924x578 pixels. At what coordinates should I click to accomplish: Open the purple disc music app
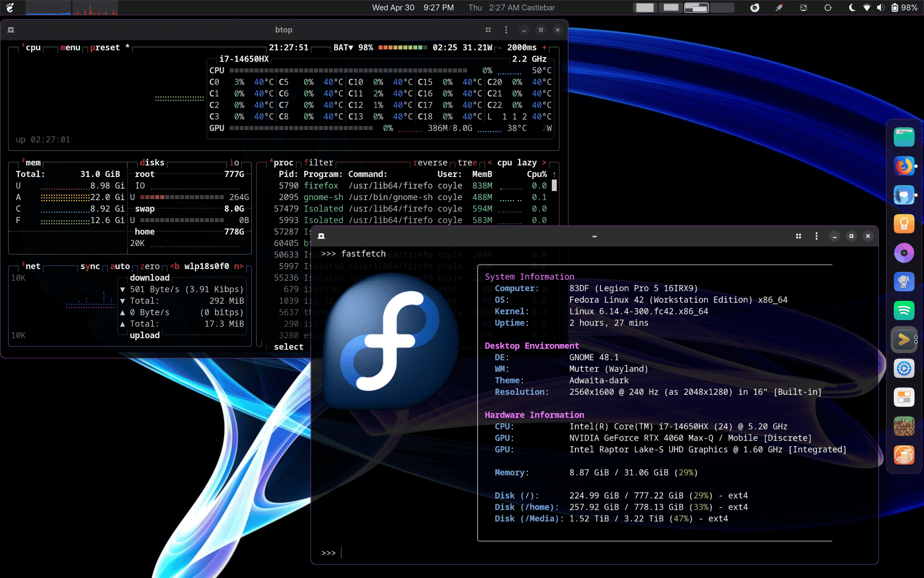pos(904,253)
